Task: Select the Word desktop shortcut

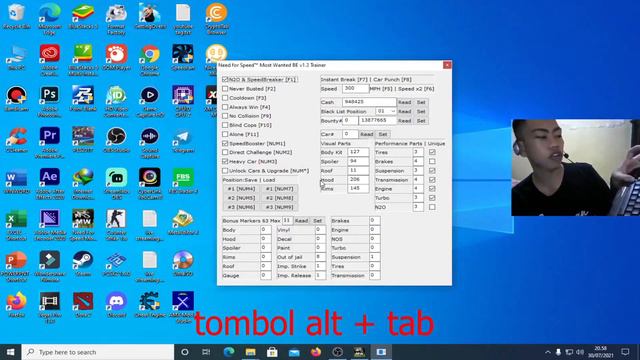Action: point(16,181)
